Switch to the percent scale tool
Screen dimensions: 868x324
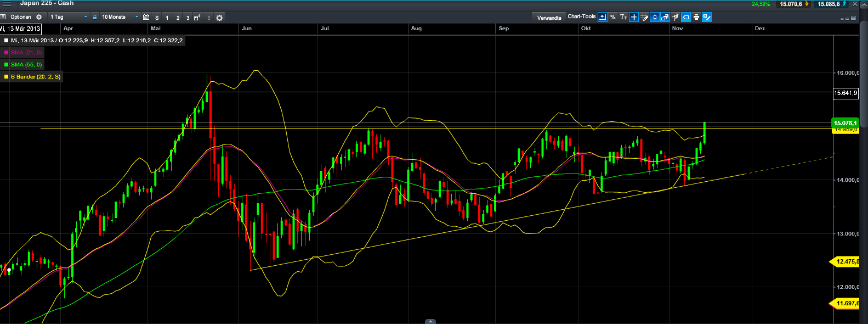pos(613,17)
